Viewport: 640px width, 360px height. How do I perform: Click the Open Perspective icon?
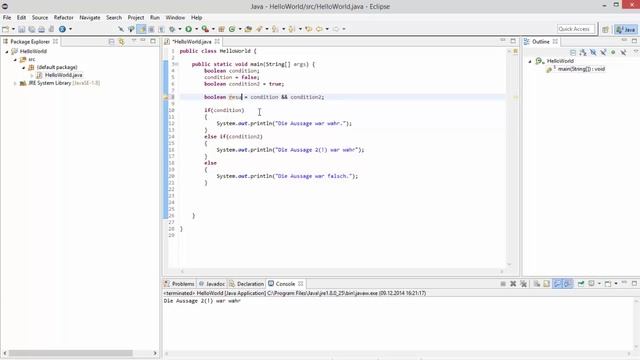coord(605,29)
